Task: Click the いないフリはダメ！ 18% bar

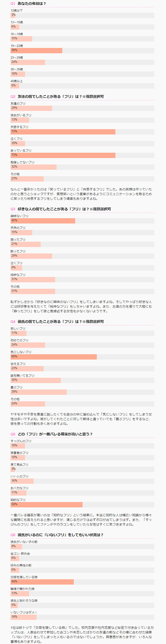Action: [82, 617]
